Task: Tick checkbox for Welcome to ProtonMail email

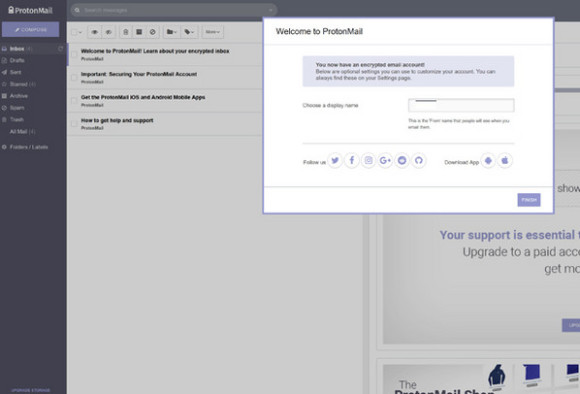Action: [74, 54]
